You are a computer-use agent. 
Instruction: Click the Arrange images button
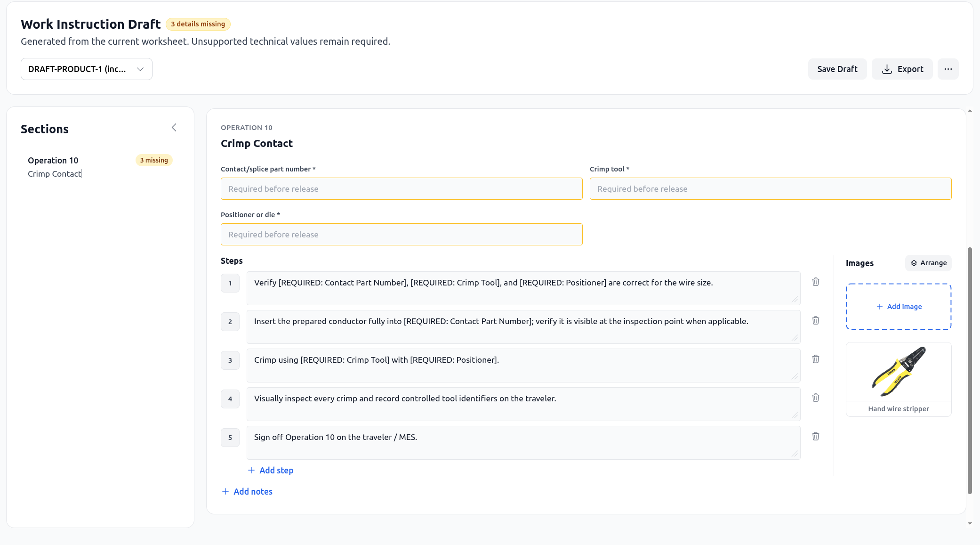[928, 263]
